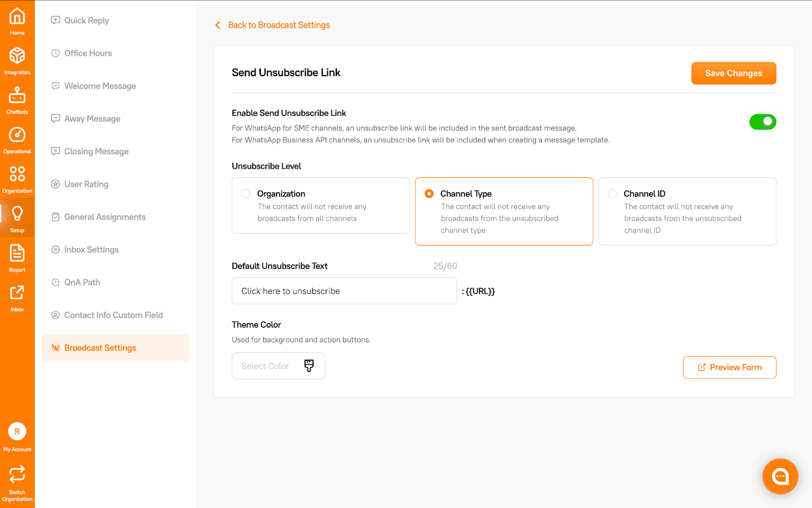Go to Inbox Settings

pyautogui.click(x=116, y=249)
